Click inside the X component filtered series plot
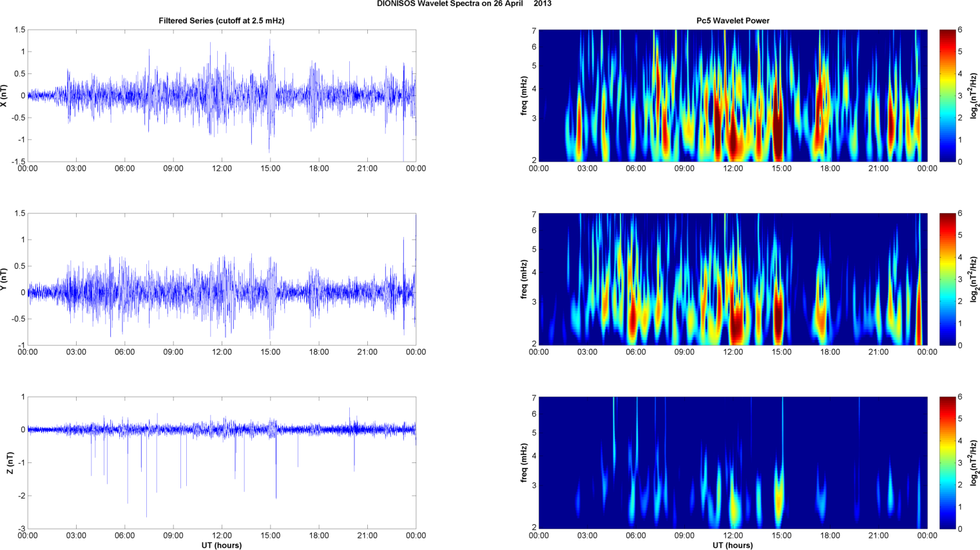Image resolution: width=980 pixels, height=550 pixels. point(222,95)
